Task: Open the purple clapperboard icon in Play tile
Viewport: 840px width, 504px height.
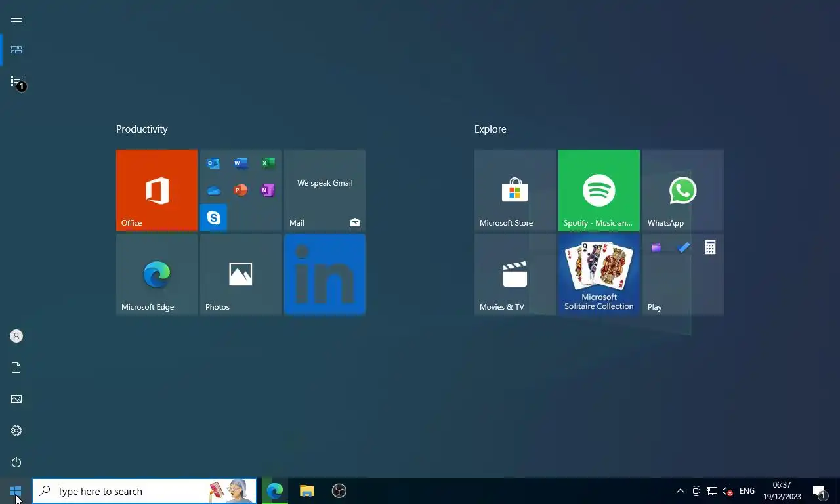Action: pos(656,247)
